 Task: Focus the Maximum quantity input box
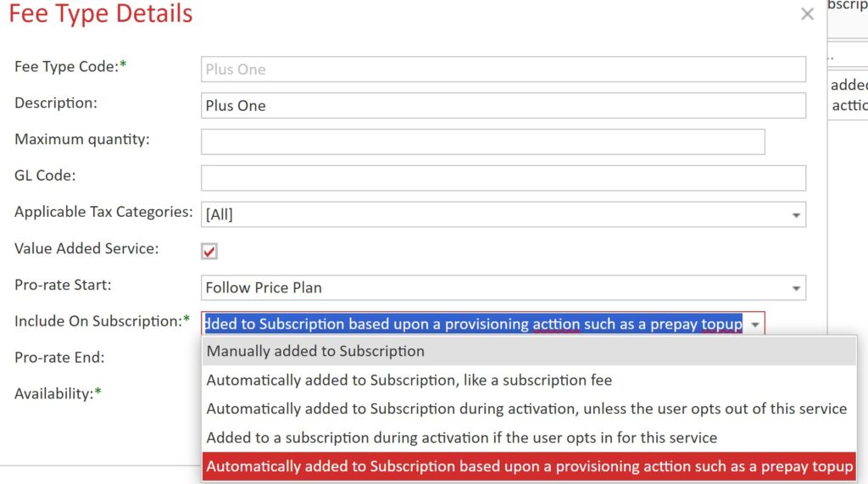pyautogui.click(x=482, y=142)
